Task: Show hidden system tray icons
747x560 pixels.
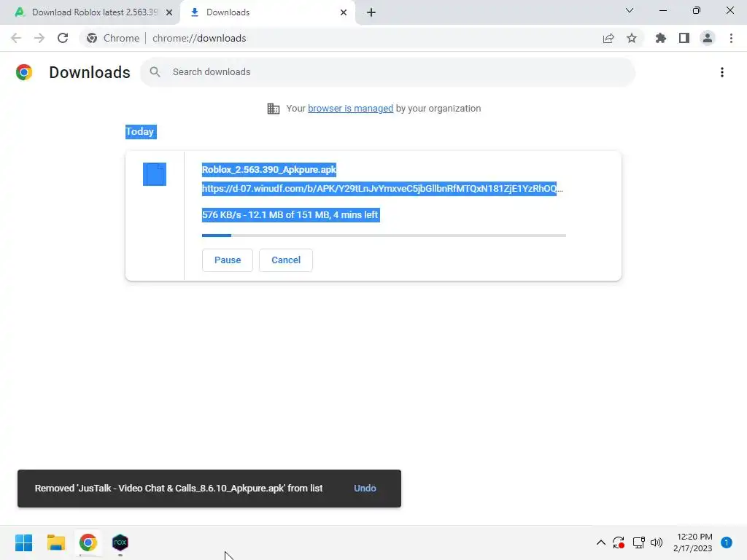Action: (601, 542)
